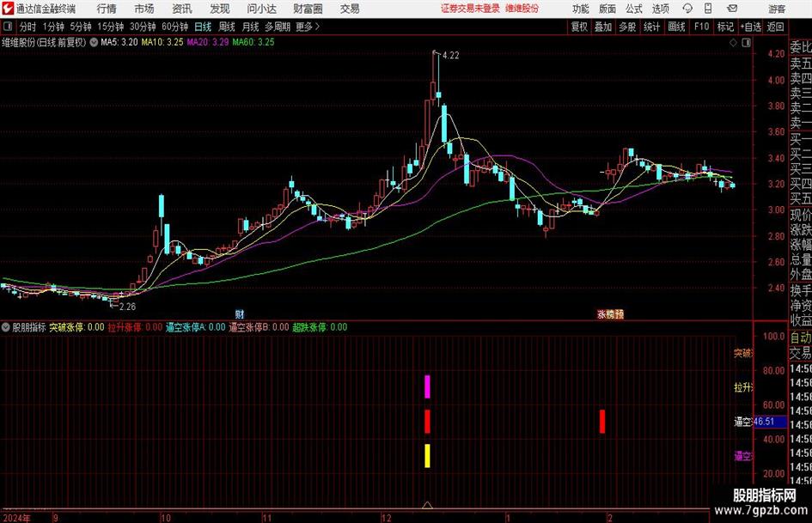The width and height of the screenshot is (812, 523).
Task: Click the MA20: 3.29 indicator value
Action: 208,42
